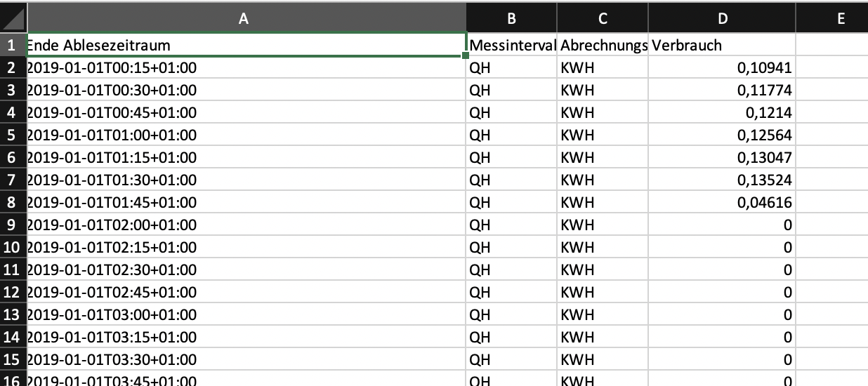Image resolution: width=868 pixels, height=386 pixels.
Task: Select column D header
Action: [x=722, y=19]
